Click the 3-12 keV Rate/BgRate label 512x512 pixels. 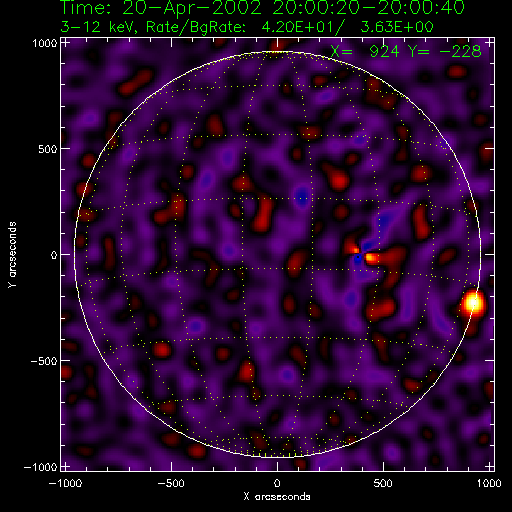[x=247, y=27]
